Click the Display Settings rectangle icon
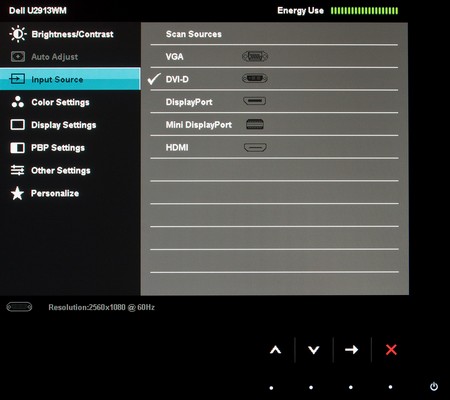The width and height of the screenshot is (450, 400). tap(18, 125)
